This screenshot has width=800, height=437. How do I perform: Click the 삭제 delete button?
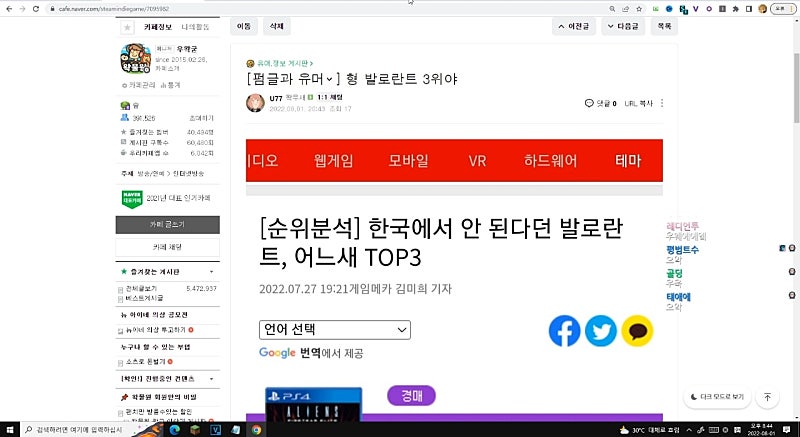pyautogui.click(x=277, y=27)
